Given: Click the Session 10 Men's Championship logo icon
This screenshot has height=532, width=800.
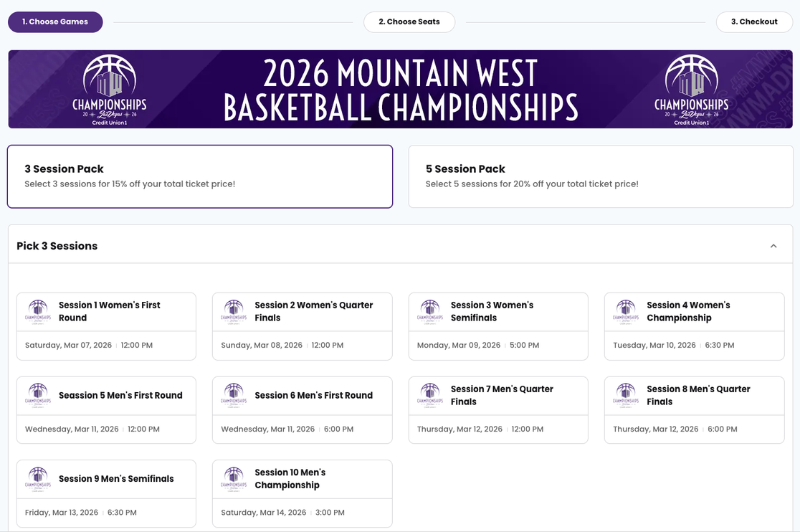Looking at the screenshot, I should pyautogui.click(x=234, y=479).
